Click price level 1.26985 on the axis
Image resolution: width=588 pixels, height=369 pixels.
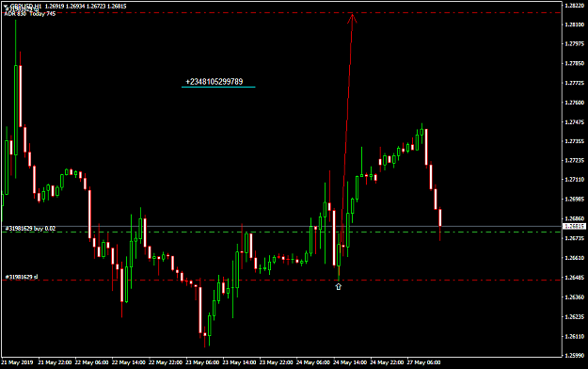[x=574, y=200]
